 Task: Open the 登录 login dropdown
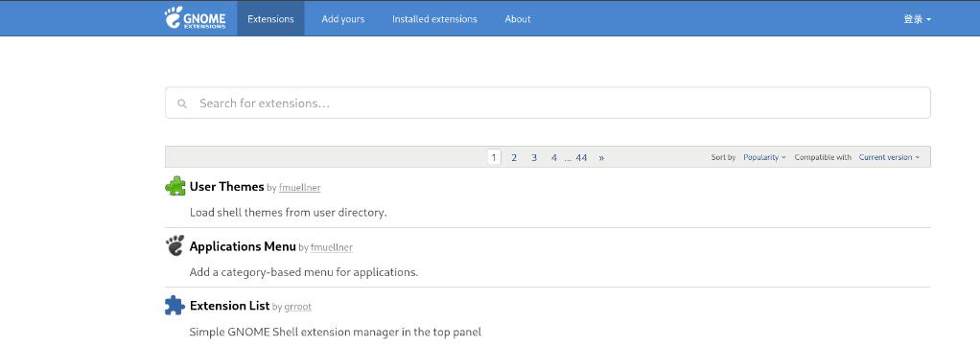tap(917, 19)
